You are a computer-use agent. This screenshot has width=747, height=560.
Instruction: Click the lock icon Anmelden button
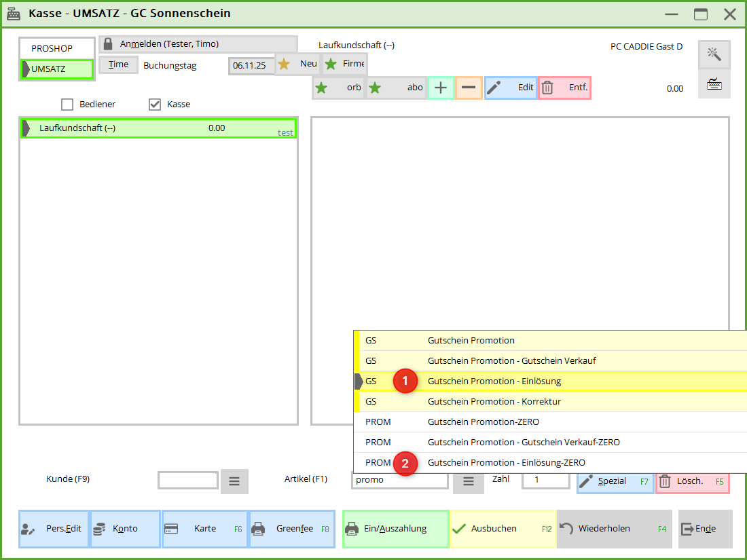pos(198,44)
